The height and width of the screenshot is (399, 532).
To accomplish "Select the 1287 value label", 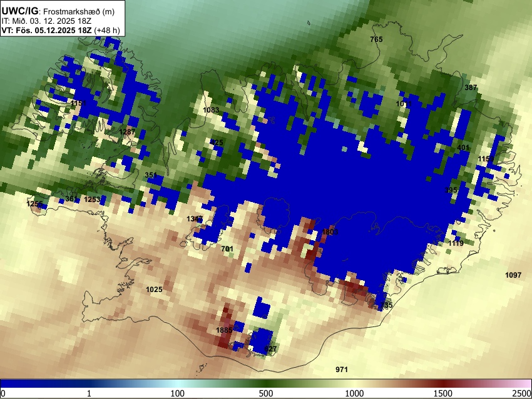I will 127,132.
